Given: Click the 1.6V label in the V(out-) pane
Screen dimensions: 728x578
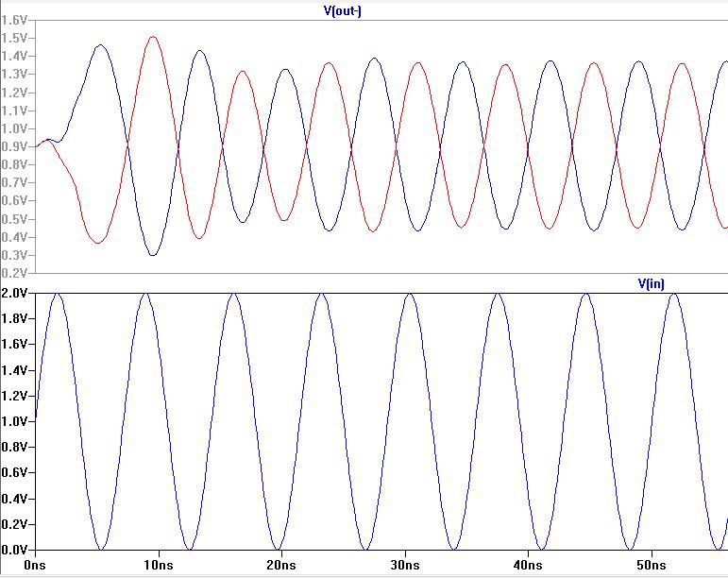Looking at the screenshot, I should pyautogui.click(x=14, y=20).
